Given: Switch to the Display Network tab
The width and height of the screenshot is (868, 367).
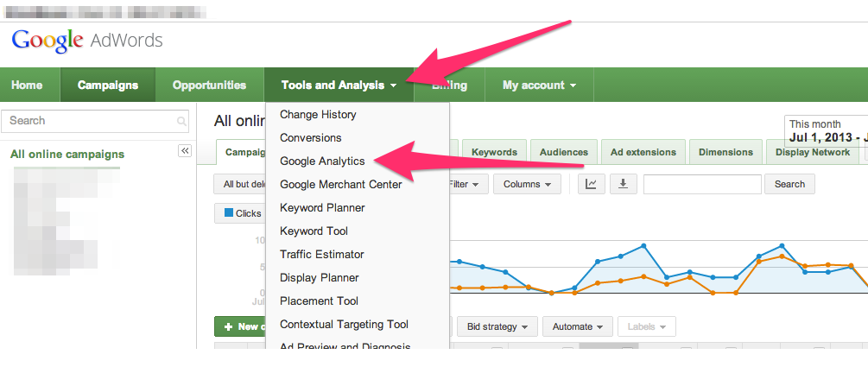Looking at the screenshot, I should (813, 152).
